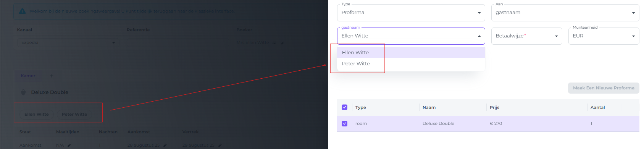The image size is (644, 149).
Task: Click the Peter Witte guest chip
Action: click(x=74, y=114)
